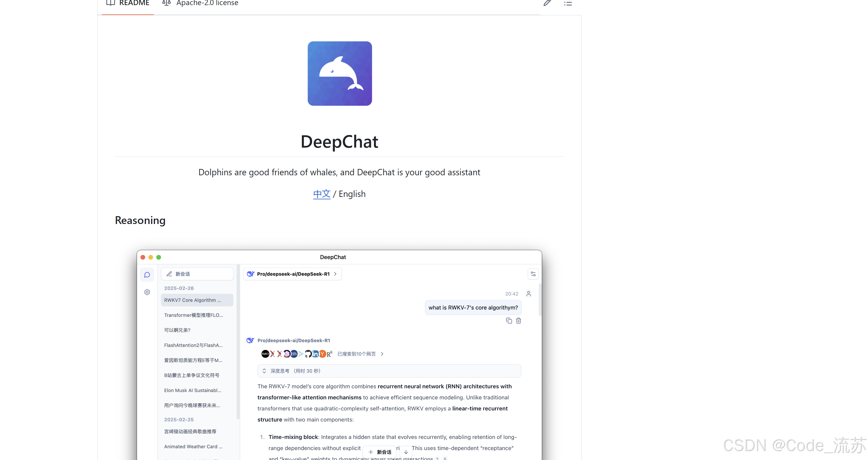868x460 pixels.
Task: Click the conversation list scrollbar
Action: pyautogui.click(x=238, y=342)
